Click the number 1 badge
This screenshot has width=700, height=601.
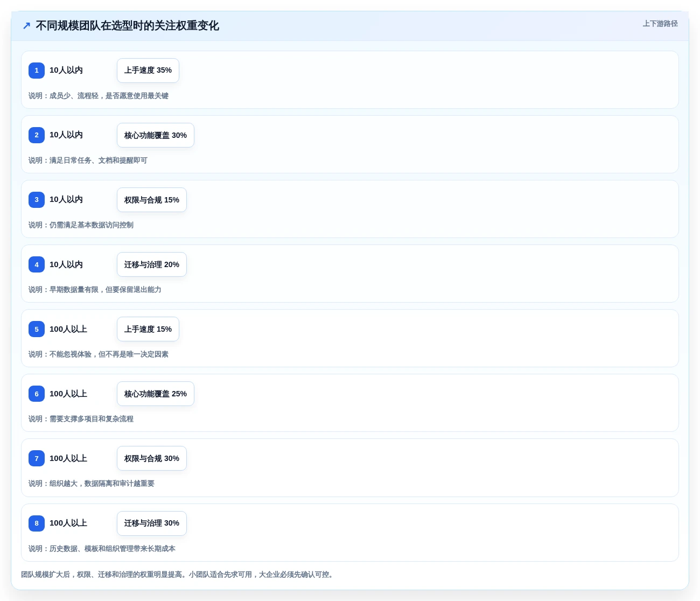coord(37,71)
